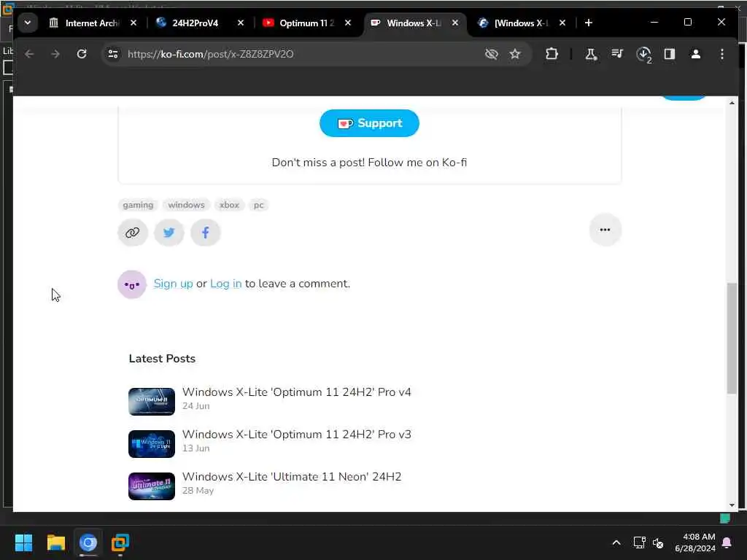Click the scrollbar up arrow
Image resolution: width=747 pixels, height=560 pixels.
coord(732,103)
